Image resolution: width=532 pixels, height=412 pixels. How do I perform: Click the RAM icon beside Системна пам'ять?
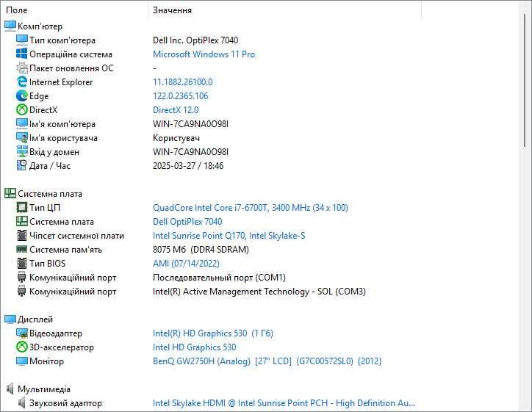point(22,249)
